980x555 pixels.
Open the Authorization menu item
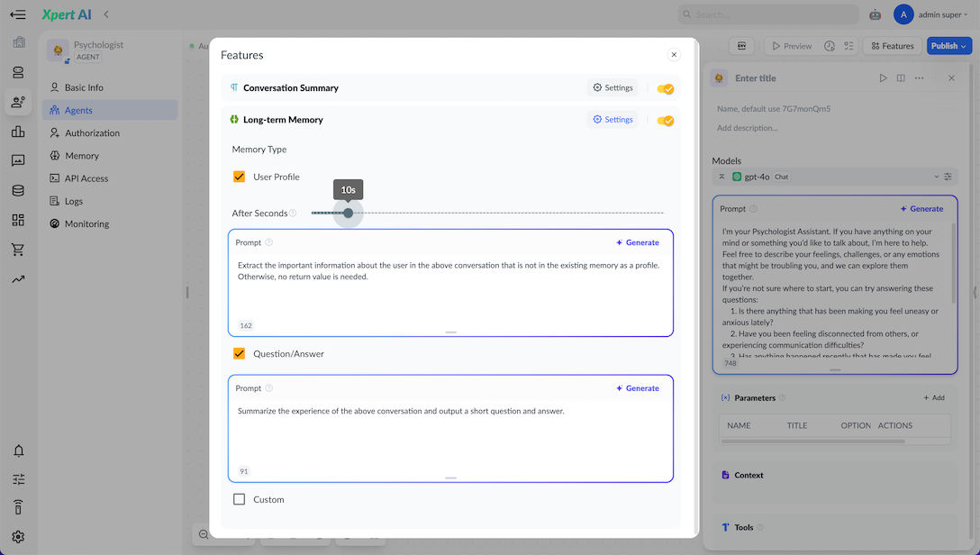[x=92, y=133]
